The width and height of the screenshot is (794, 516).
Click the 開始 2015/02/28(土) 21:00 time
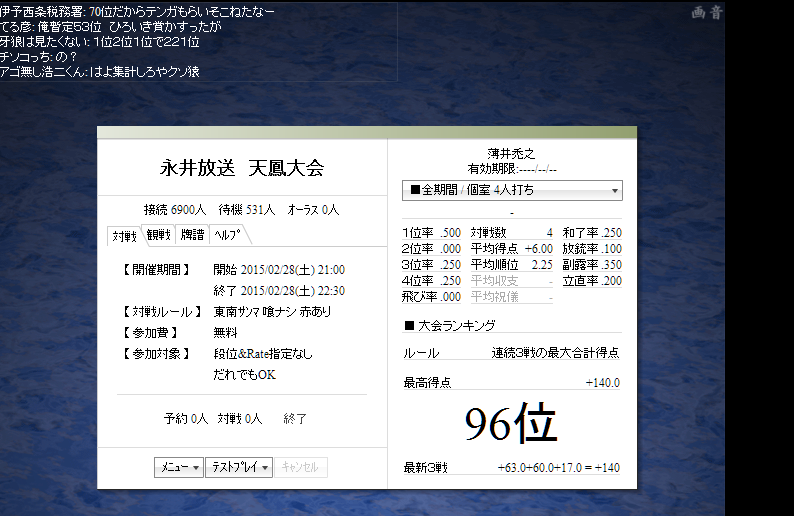click(x=279, y=270)
